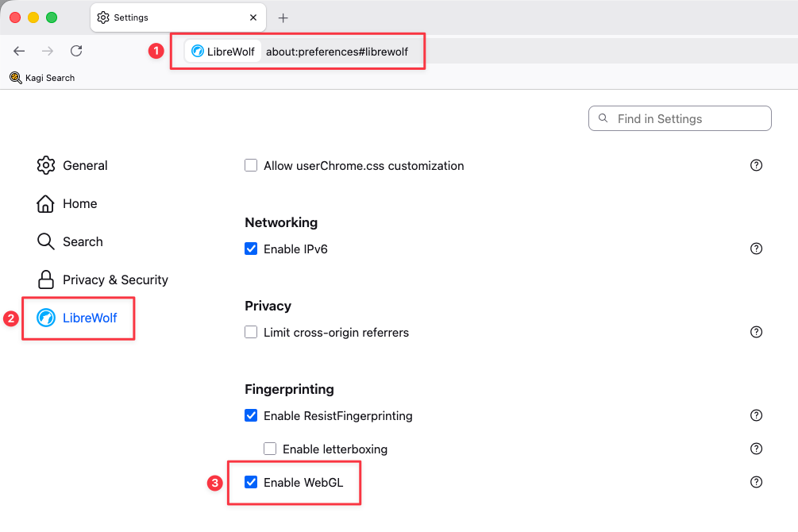Toggle the Enable IPv6 checkbox
The height and width of the screenshot is (532, 798).
pos(251,249)
